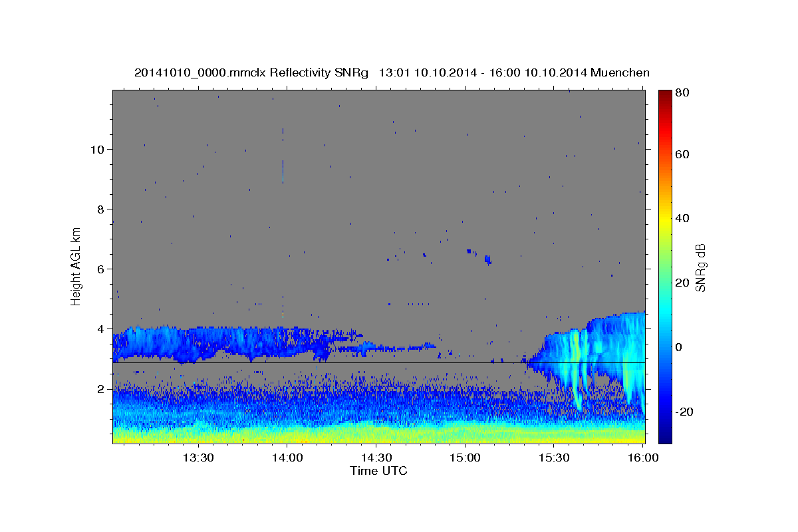Click the height tick label 2
Viewport: 798px width, 532px height.
pos(100,388)
